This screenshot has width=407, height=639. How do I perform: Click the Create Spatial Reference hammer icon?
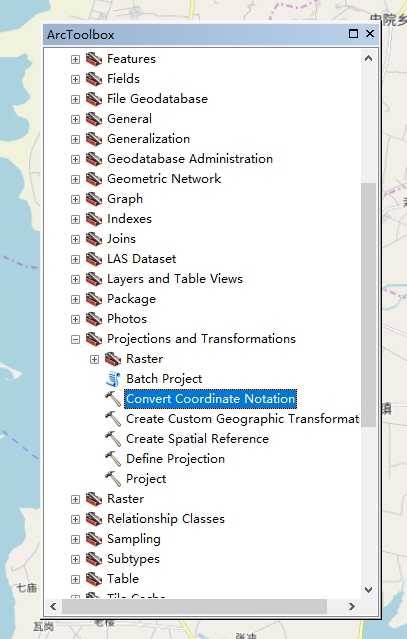pyautogui.click(x=113, y=439)
